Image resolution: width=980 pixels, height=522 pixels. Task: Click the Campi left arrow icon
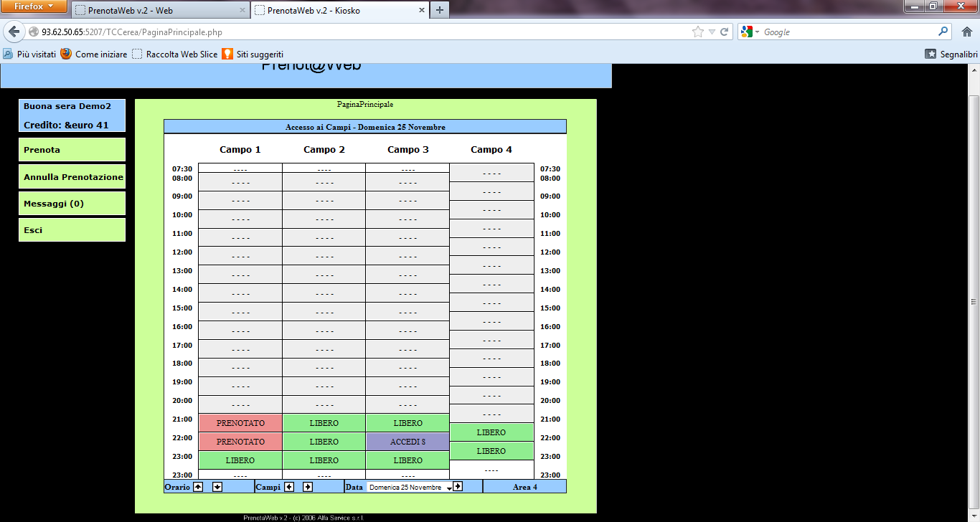tap(289, 487)
